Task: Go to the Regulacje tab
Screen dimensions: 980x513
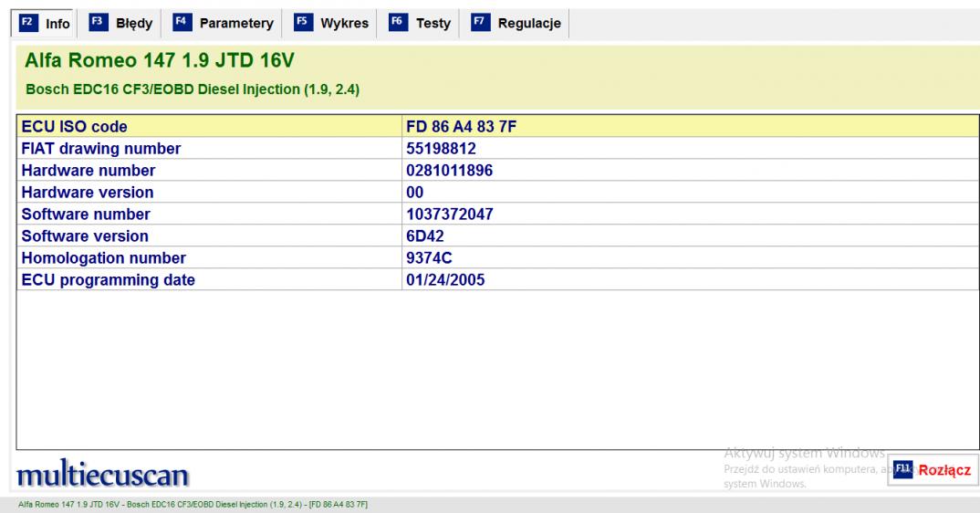Action: [516, 23]
